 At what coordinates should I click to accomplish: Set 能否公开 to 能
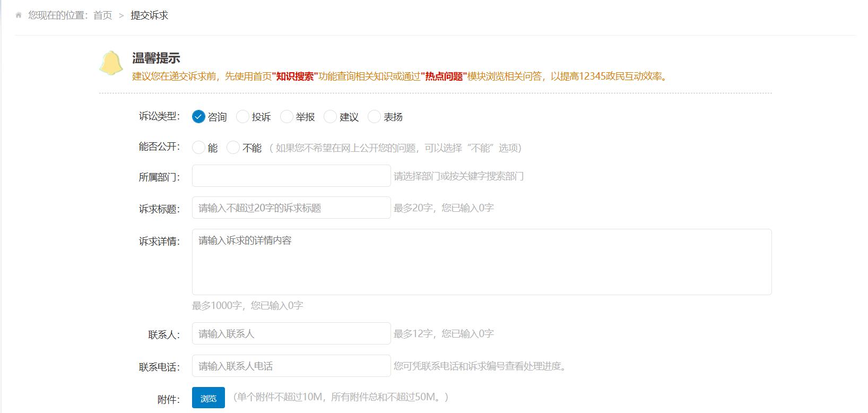[x=198, y=148]
